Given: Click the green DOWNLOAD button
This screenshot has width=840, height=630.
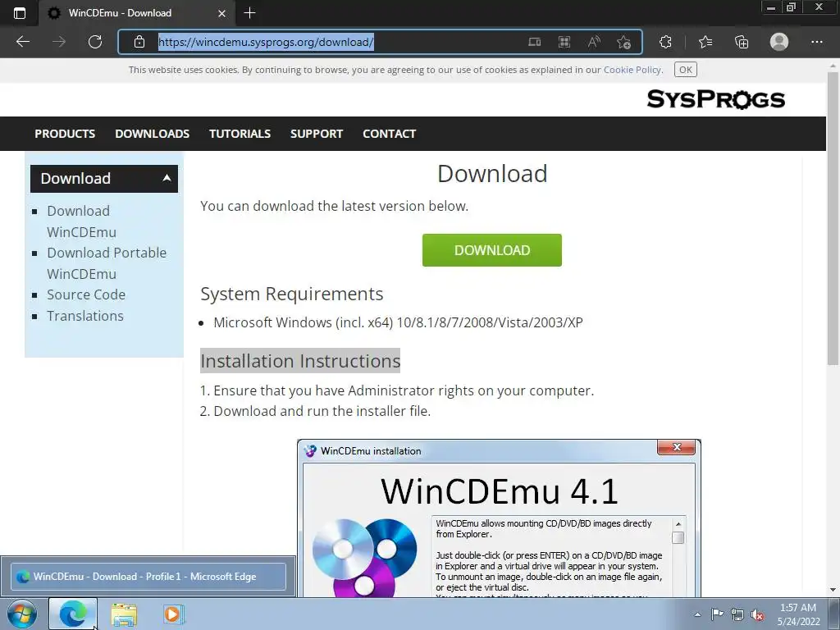Looking at the screenshot, I should click(492, 250).
